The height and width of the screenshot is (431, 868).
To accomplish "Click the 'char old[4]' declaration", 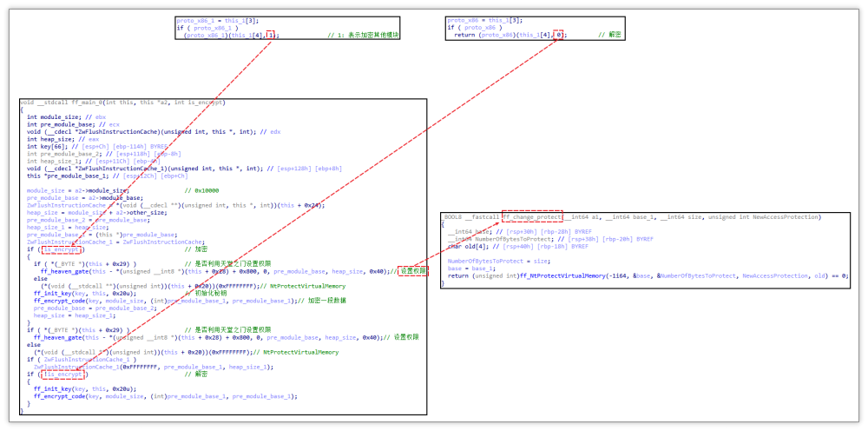I will tap(474, 246).
